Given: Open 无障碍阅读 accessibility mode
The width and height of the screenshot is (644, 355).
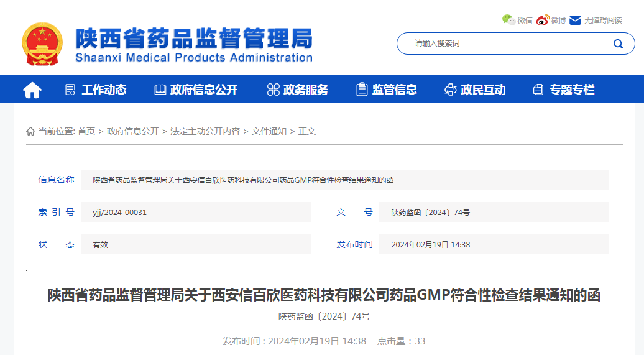Looking at the screenshot, I should (x=603, y=20).
